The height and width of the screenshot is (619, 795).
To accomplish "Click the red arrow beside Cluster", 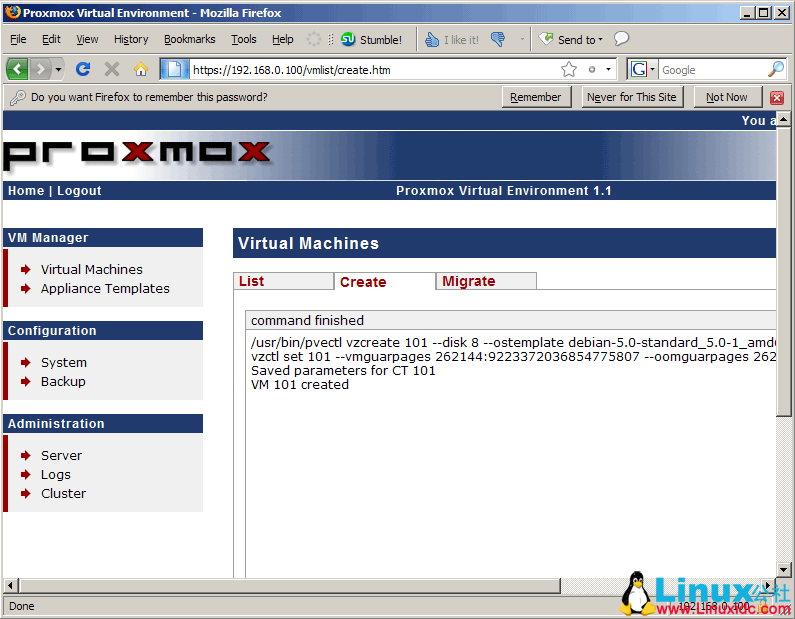I will tap(26, 493).
